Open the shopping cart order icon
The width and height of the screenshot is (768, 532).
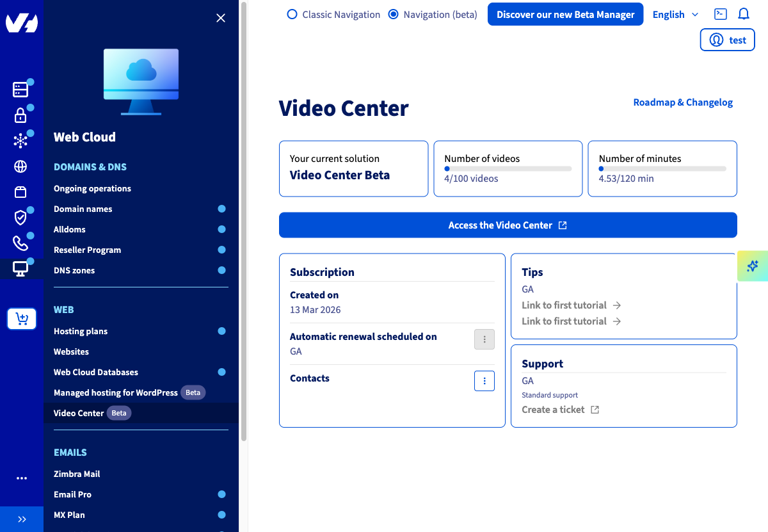(22, 318)
